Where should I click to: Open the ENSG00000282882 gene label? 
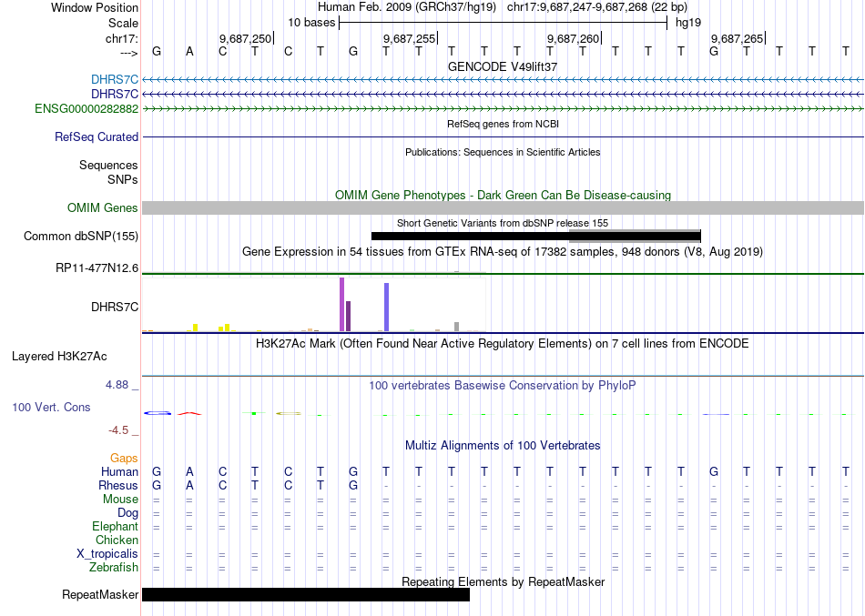pos(86,108)
